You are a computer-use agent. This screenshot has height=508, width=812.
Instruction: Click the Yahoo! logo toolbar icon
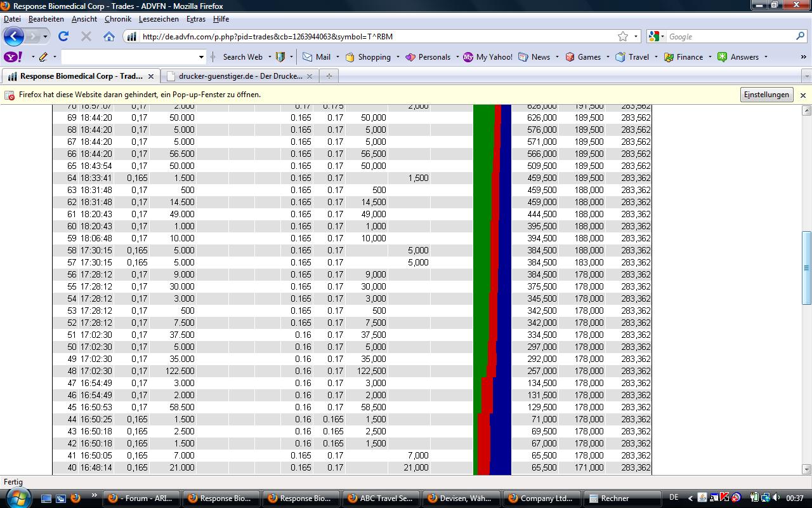pyautogui.click(x=14, y=57)
